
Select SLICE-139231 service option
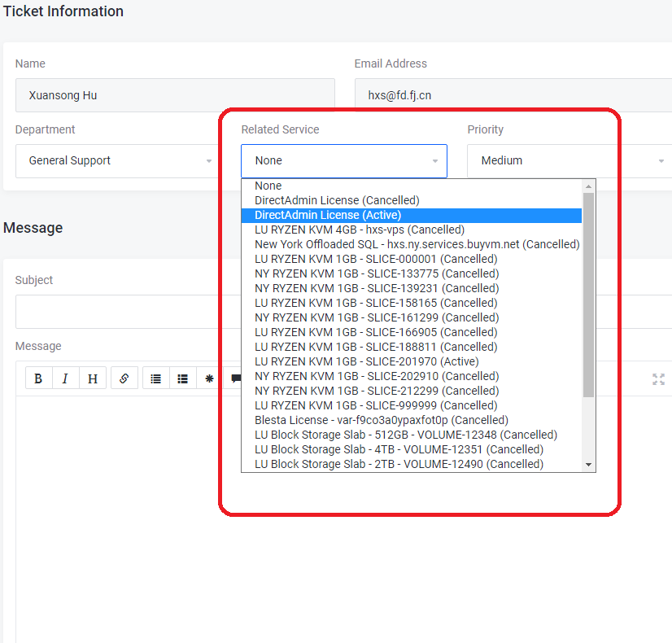click(412, 288)
